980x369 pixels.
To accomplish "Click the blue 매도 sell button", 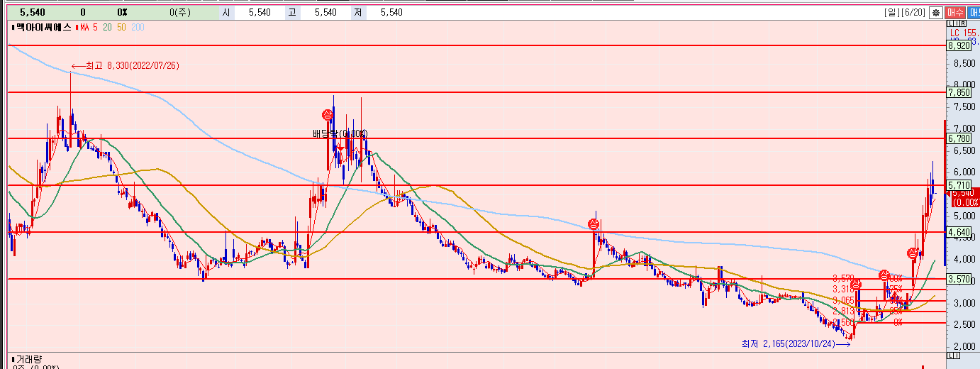I will [973, 12].
